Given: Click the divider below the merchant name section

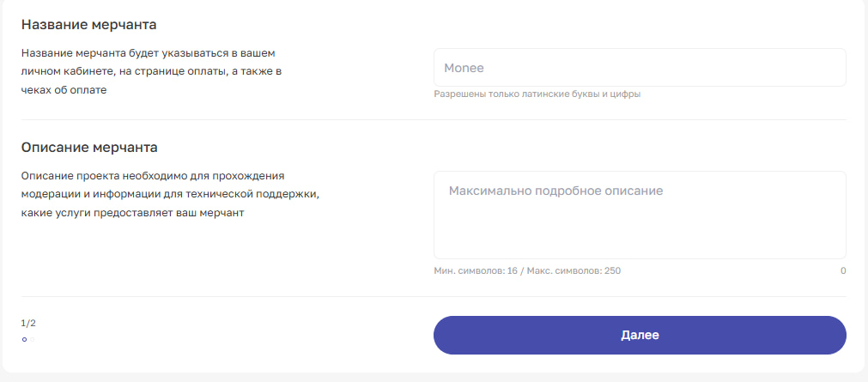Looking at the screenshot, I should click(x=434, y=119).
